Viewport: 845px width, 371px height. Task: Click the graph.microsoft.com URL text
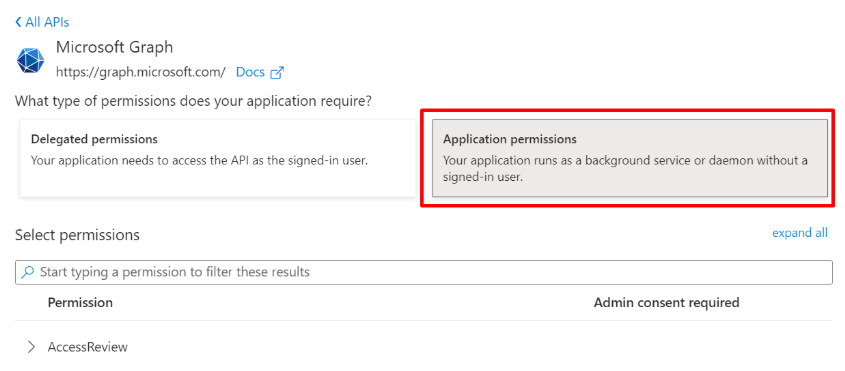[x=141, y=72]
